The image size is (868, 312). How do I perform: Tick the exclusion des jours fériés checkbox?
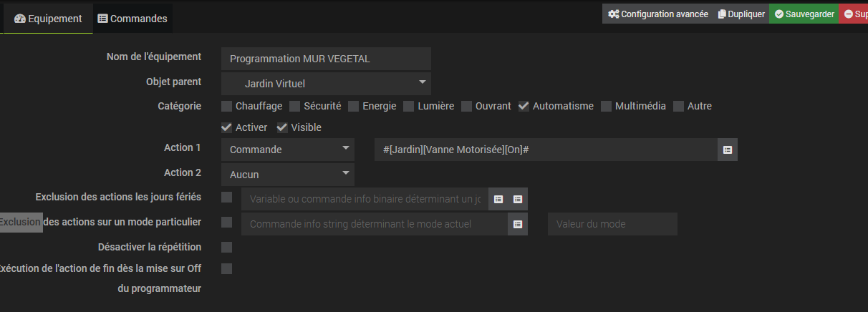point(227,198)
